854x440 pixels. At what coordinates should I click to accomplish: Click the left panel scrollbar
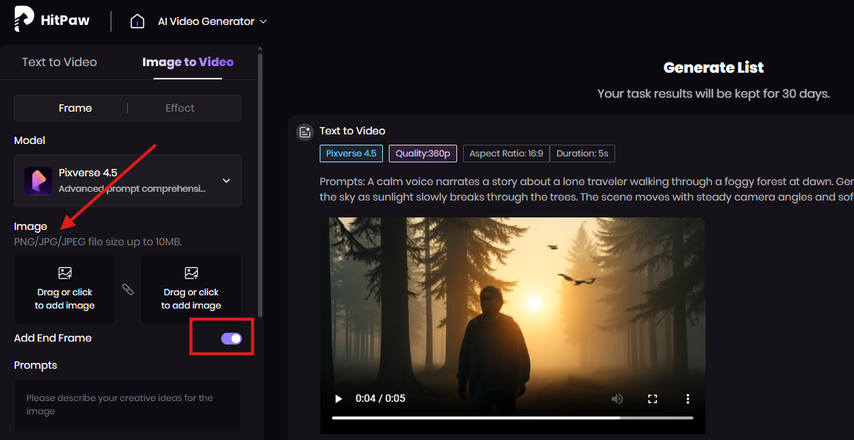[260, 185]
